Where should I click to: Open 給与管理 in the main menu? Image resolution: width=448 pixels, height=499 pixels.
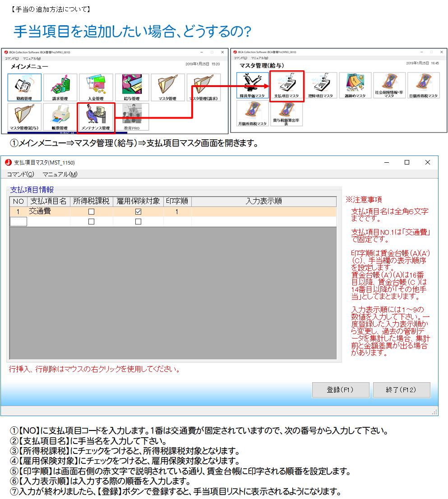click(132, 87)
